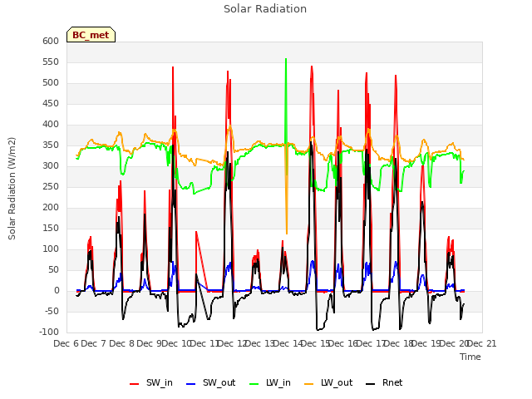The image size is (532, 399).
Task: Click the green LW_in legend swatch
Action: pyautogui.click(x=254, y=384)
